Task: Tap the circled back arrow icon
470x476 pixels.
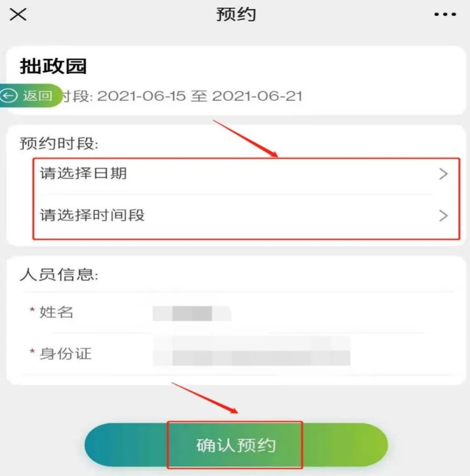Action: [9, 96]
